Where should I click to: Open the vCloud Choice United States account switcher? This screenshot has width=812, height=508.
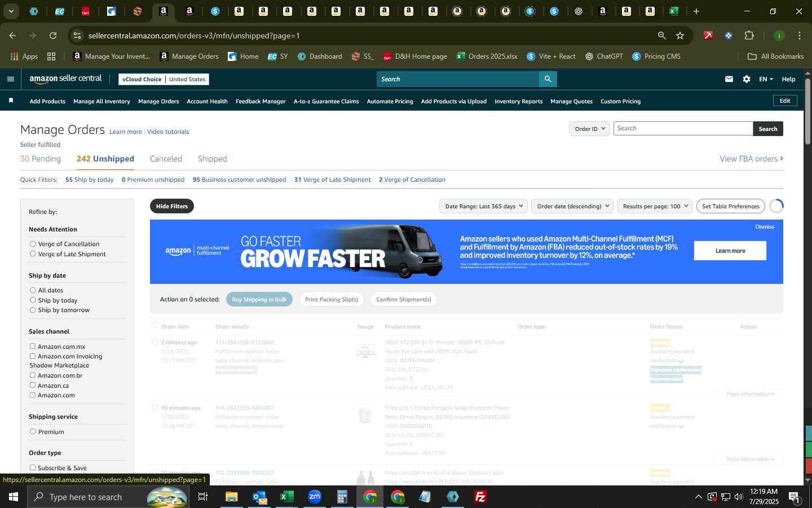(x=164, y=79)
